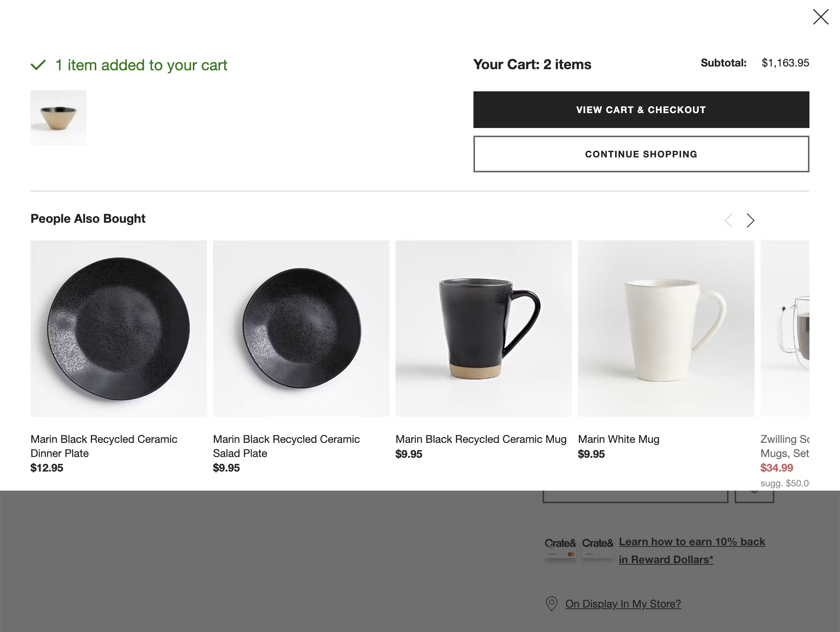Click the green checkmark beside the added-item message
This screenshot has width=840, height=632.
[x=38, y=65]
